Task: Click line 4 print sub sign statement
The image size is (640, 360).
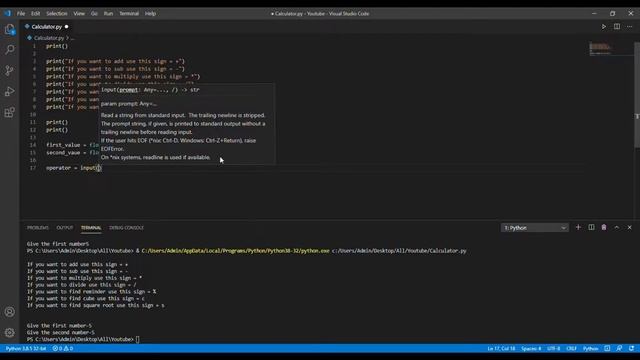Action: (x=115, y=69)
